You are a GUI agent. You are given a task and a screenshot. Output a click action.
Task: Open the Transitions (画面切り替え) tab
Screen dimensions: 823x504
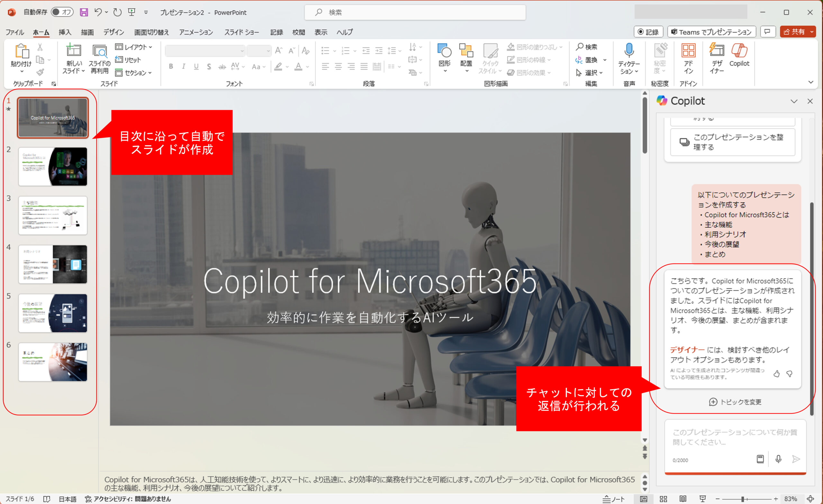click(152, 32)
